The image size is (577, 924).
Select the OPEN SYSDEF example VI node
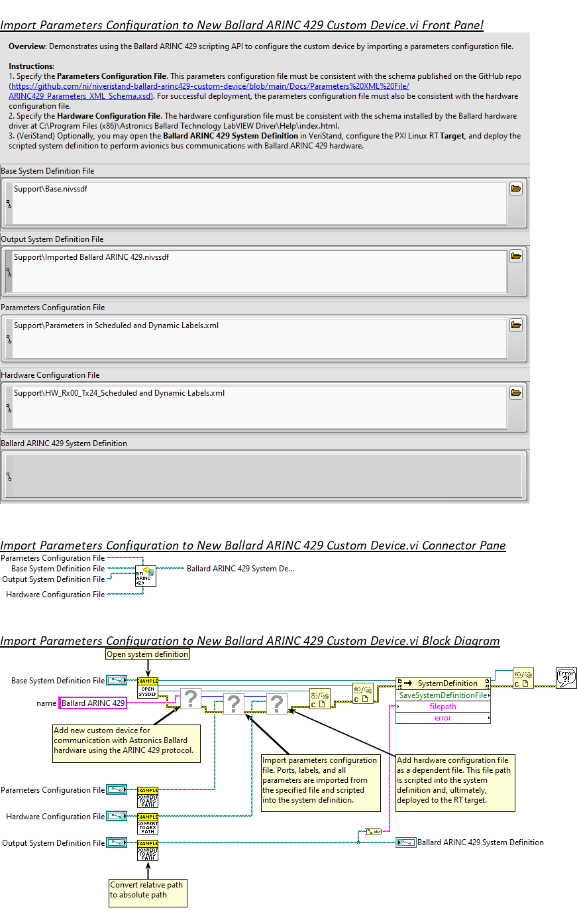(148, 688)
